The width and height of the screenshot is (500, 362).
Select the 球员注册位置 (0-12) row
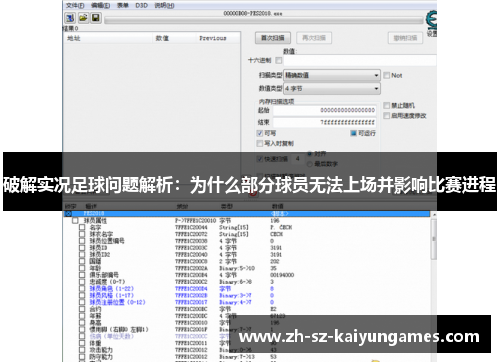(117, 302)
